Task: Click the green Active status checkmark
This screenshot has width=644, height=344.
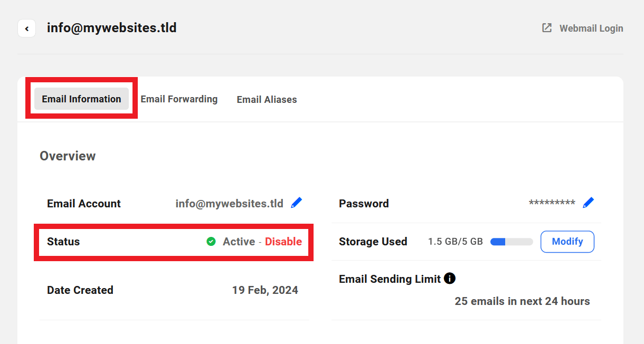Action: point(211,242)
